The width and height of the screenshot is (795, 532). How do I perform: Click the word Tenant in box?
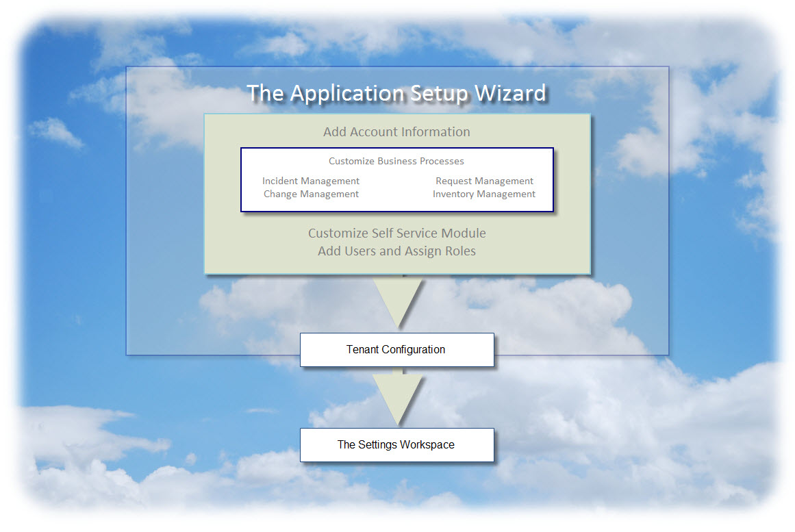(362, 349)
